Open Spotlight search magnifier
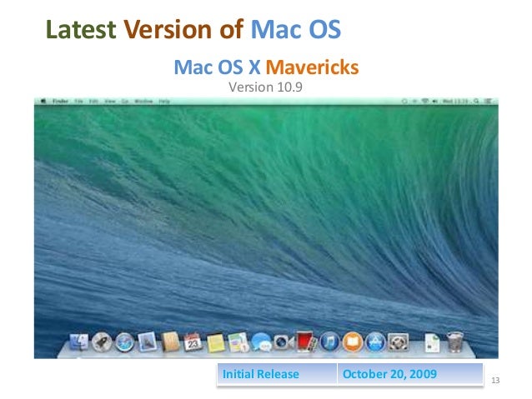Image resolution: width=532 pixels, height=399 pixels. [x=477, y=101]
